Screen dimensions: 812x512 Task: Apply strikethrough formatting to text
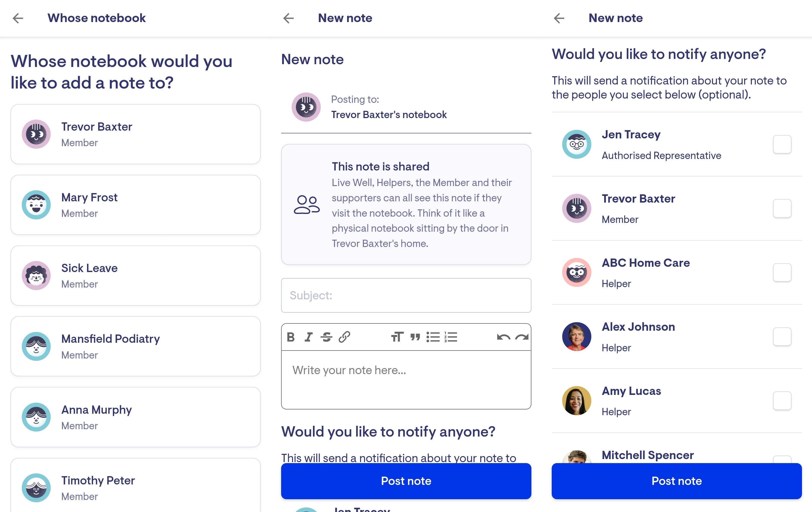[327, 337]
